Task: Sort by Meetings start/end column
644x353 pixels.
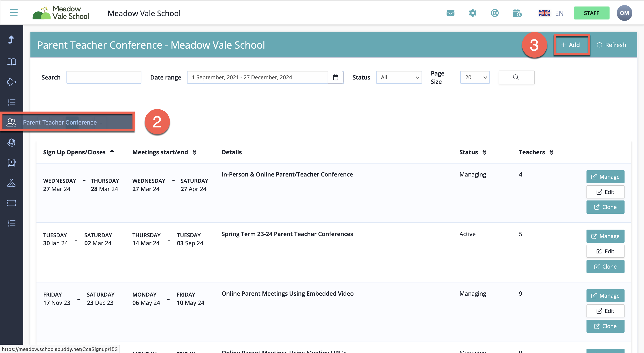Action: pos(194,152)
